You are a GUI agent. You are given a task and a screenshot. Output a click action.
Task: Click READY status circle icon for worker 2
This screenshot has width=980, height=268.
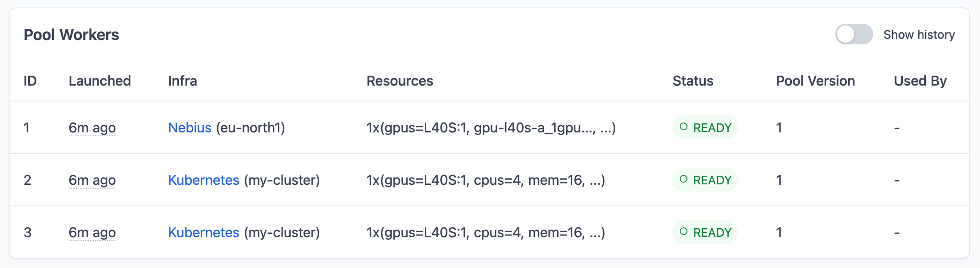(683, 179)
